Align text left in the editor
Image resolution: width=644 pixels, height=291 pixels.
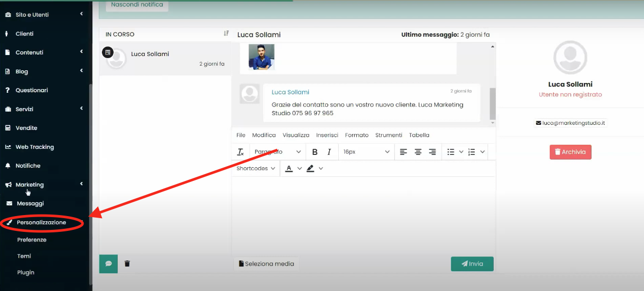[404, 152]
